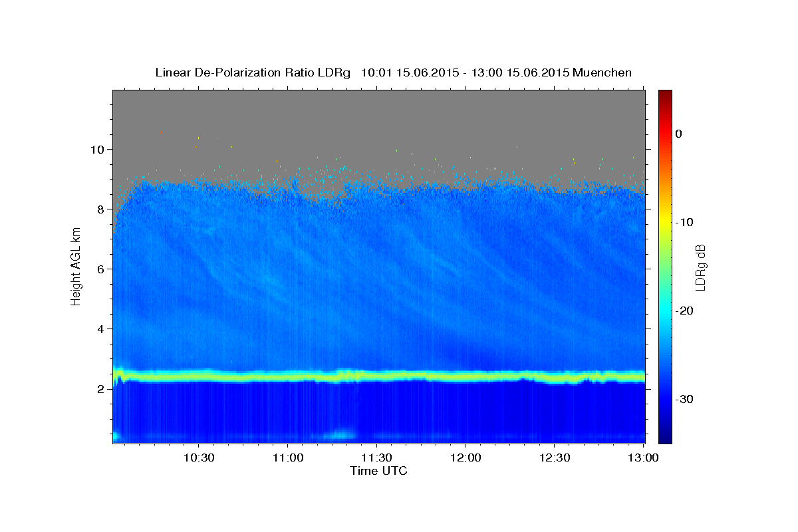Select the 'Muenchen' location text in title
The image size is (798, 532).
click(x=602, y=72)
